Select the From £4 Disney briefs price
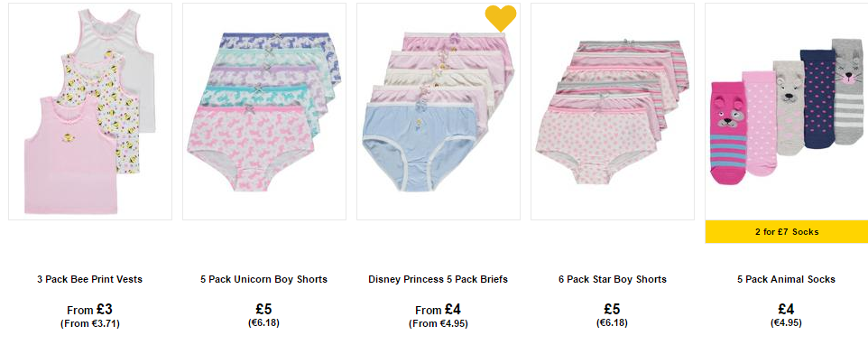868x345 pixels. [439, 310]
